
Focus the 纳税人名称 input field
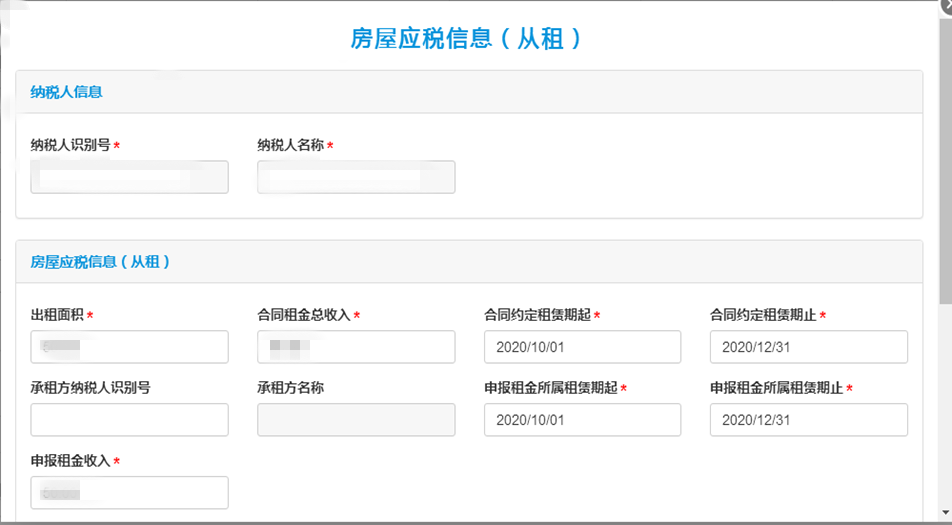[x=356, y=177]
